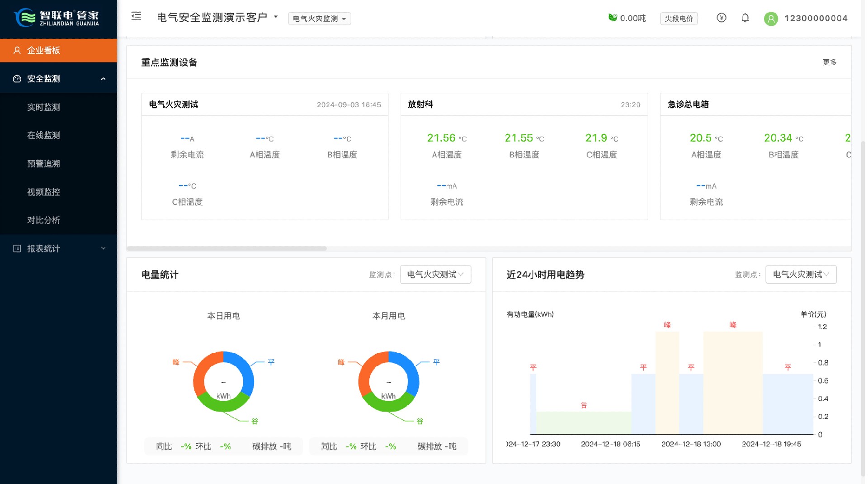This screenshot has height=484, width=868.
Task: Open the 电气火灾监测 dropdown
Action: click(319, 19)
